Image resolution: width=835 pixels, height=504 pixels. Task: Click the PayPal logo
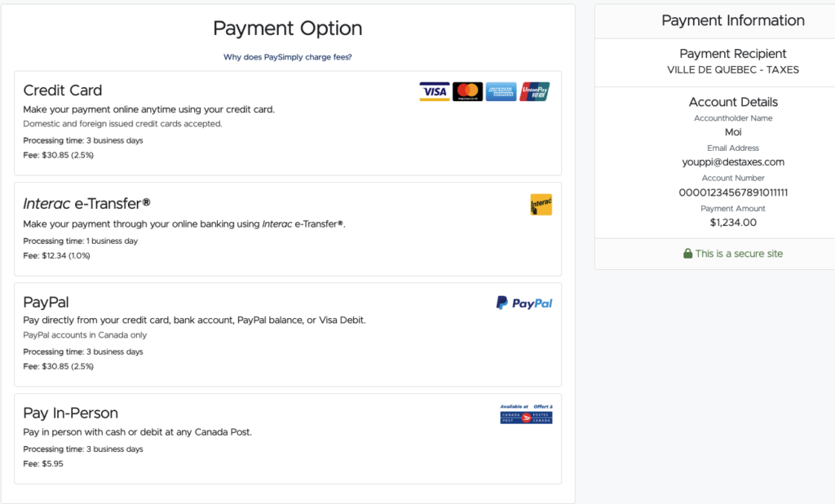524,303
